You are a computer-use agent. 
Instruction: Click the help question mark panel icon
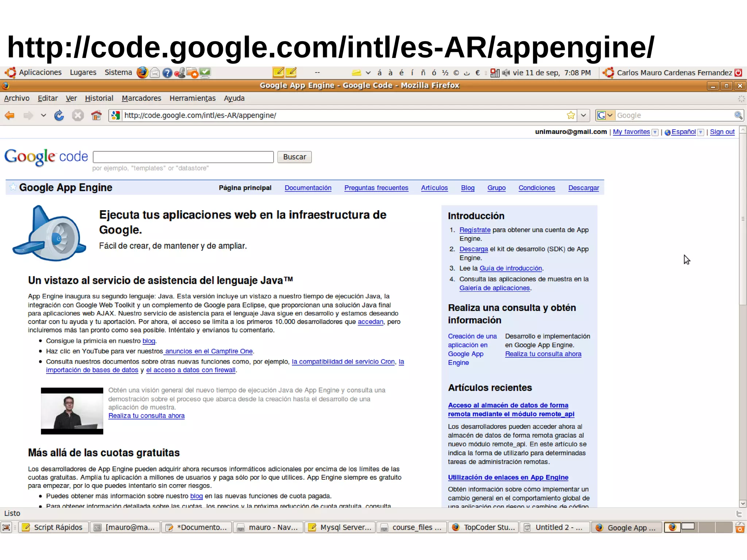(167, 73)
